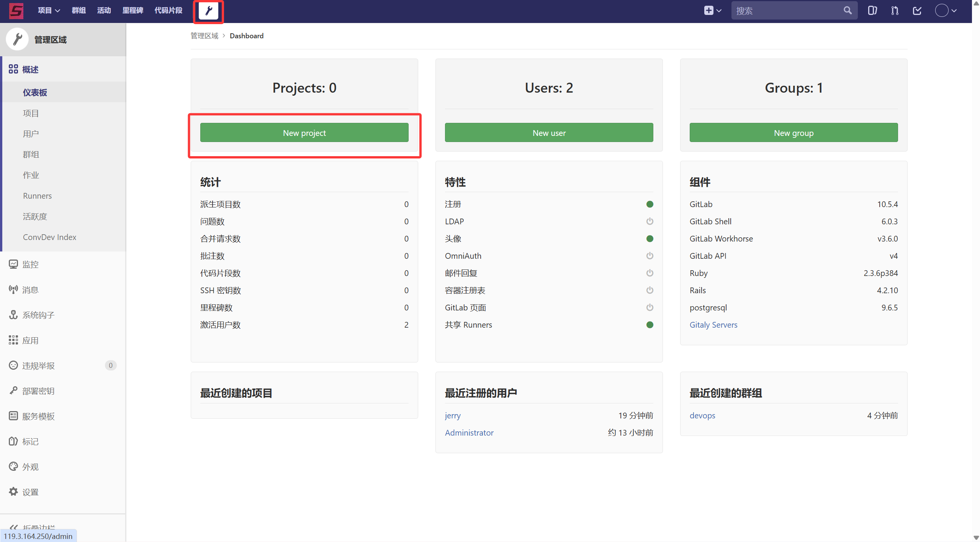Click the OmniAuth power status icon
Image resolution: width=980 pixels, height=542 pixels.
click(650, 256)
